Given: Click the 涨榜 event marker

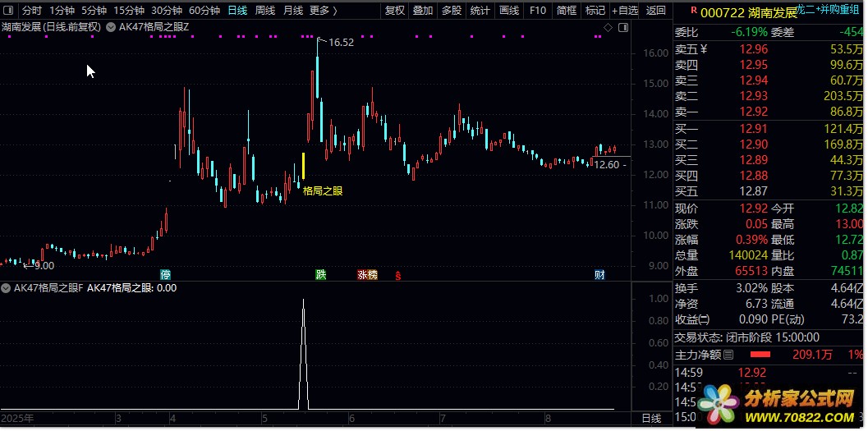Looking at the screenshot, I should point(367,275).
